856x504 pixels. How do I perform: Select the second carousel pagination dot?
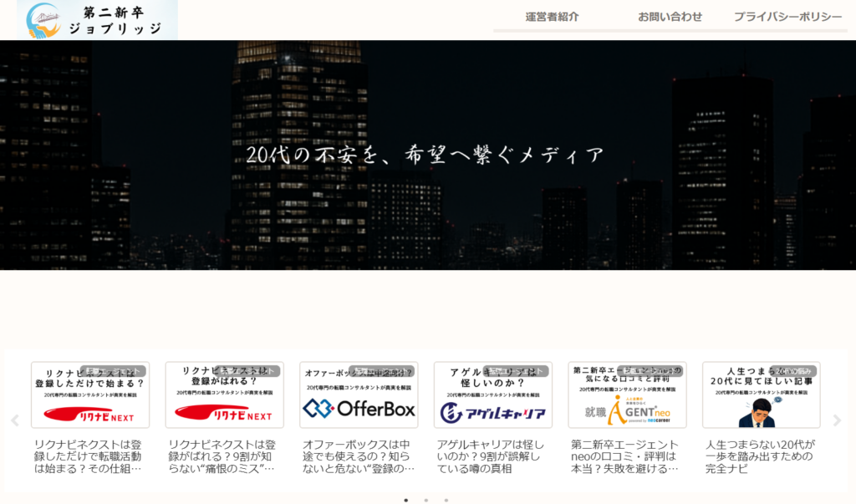[x=425, y=500]
